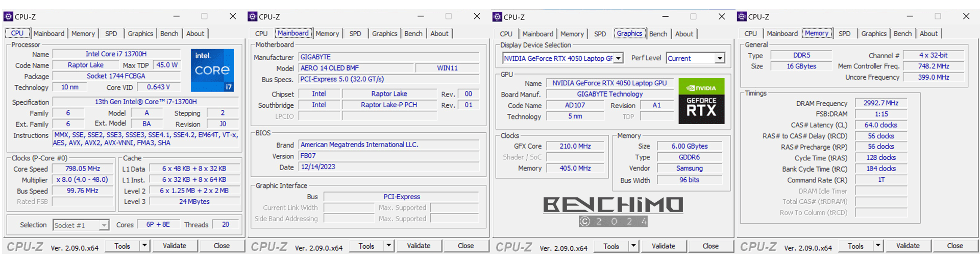Click the CPU-Z app icon in first window title bar
980x261 pixels.
coord(8,17)
